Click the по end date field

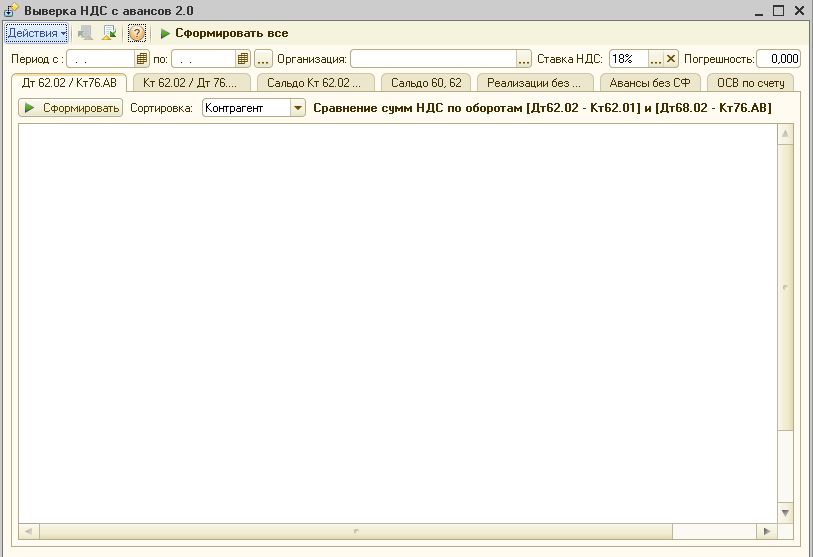pyautogui.click(x=204, y=59)
